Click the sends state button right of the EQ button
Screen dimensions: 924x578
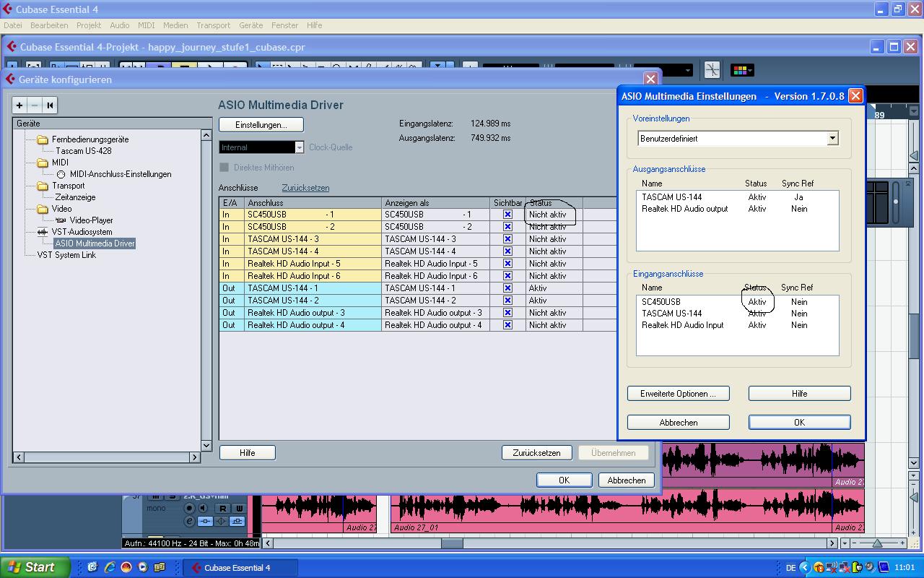[237, 521]
